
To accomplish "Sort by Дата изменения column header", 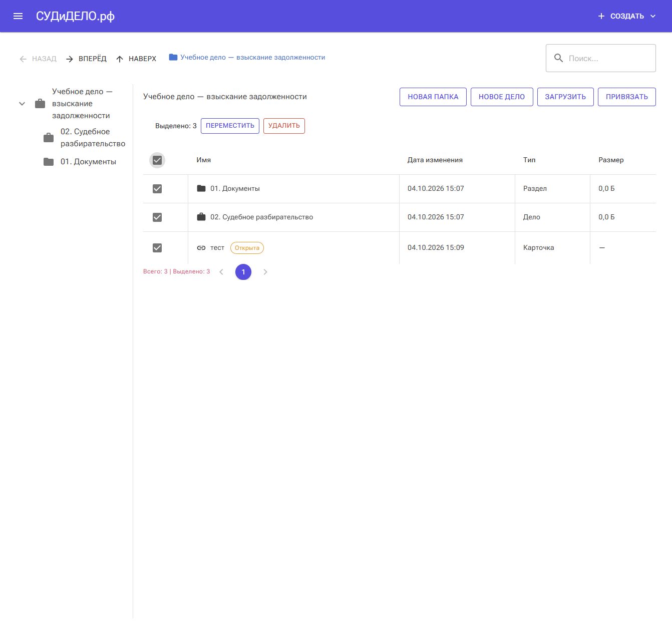I will click(x=435, y=160).
